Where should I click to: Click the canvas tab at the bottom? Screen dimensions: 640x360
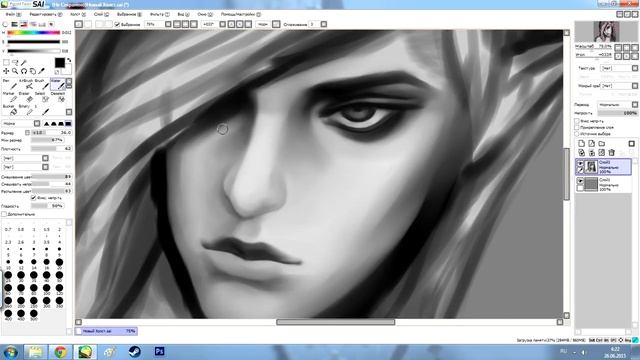106,331
